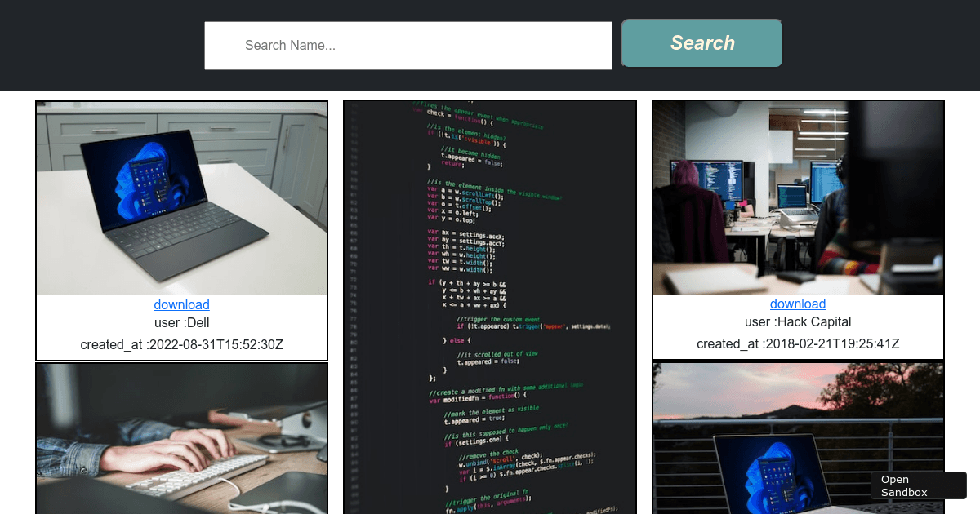Viewport: 980px width, 514px height.
Task: Open the laptop on white table thumbnail
Action: pos(181,197)
